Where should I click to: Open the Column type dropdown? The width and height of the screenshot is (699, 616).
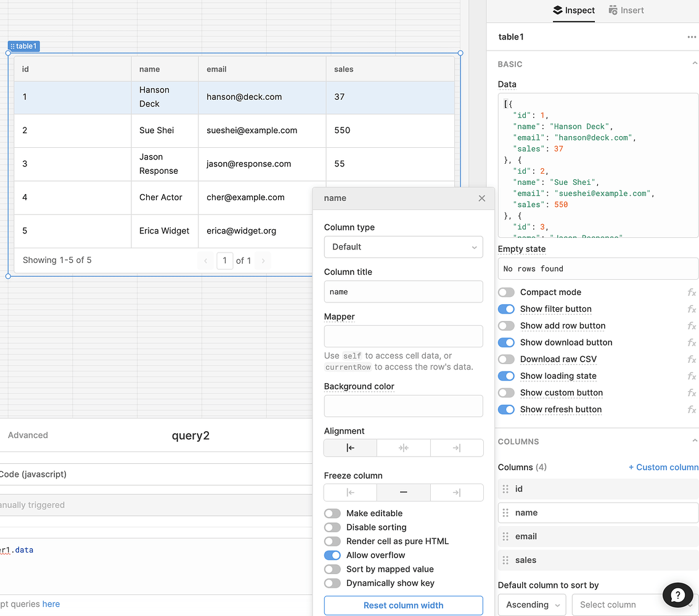pos(403,247)
